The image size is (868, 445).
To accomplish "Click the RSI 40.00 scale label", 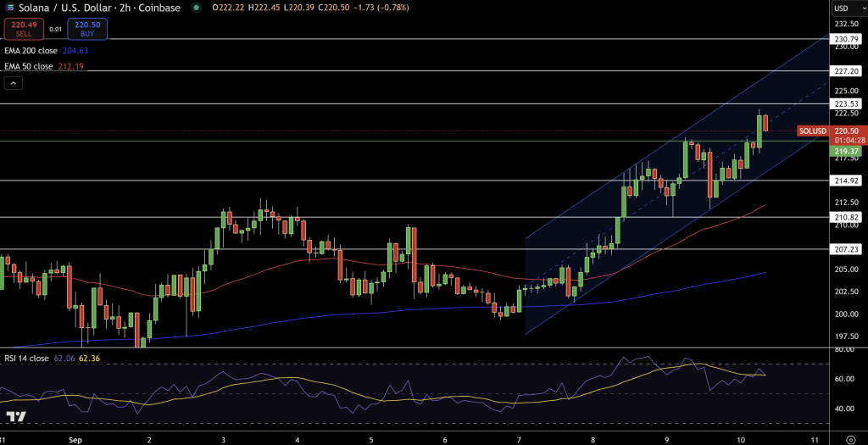I will pos(844,409).
